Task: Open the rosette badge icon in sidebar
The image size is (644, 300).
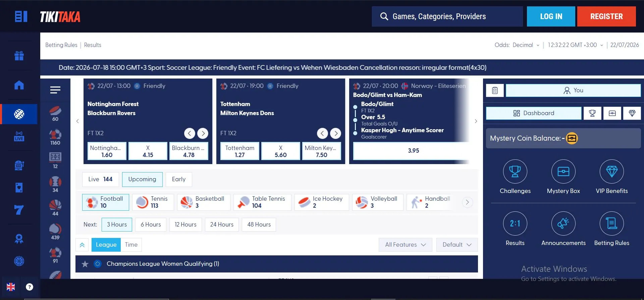Action: (19, 239)
